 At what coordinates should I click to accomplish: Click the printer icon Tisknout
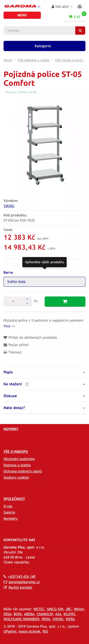[x=5, y=352]
